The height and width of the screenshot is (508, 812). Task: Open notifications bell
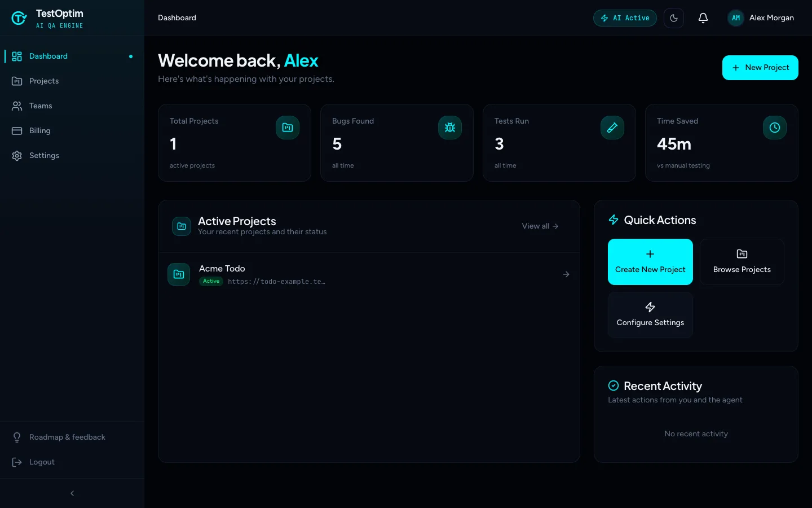tap(703, 18)
